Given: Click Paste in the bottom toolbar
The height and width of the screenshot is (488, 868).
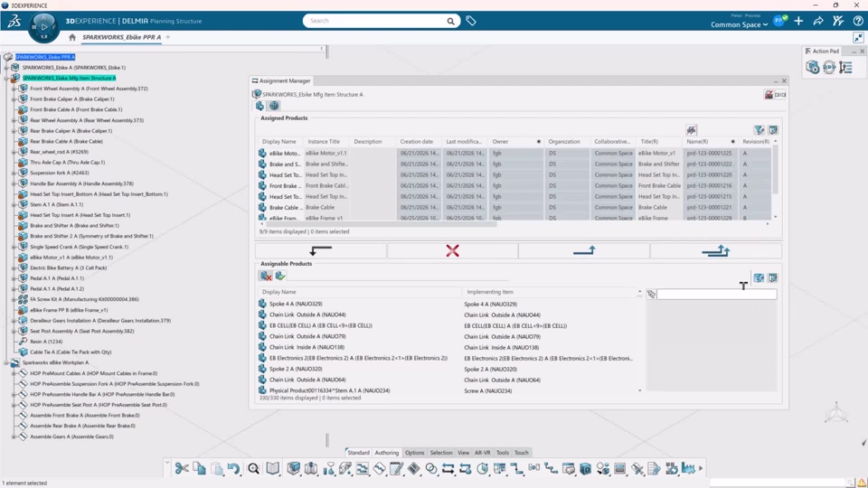Looking at the screenshot, I should click(x=217, y=469).
